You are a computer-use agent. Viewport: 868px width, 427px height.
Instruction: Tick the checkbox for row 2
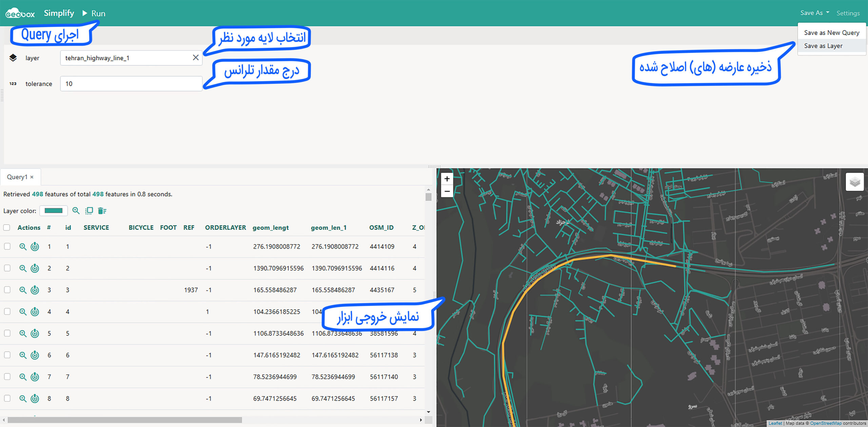(7, 268)
